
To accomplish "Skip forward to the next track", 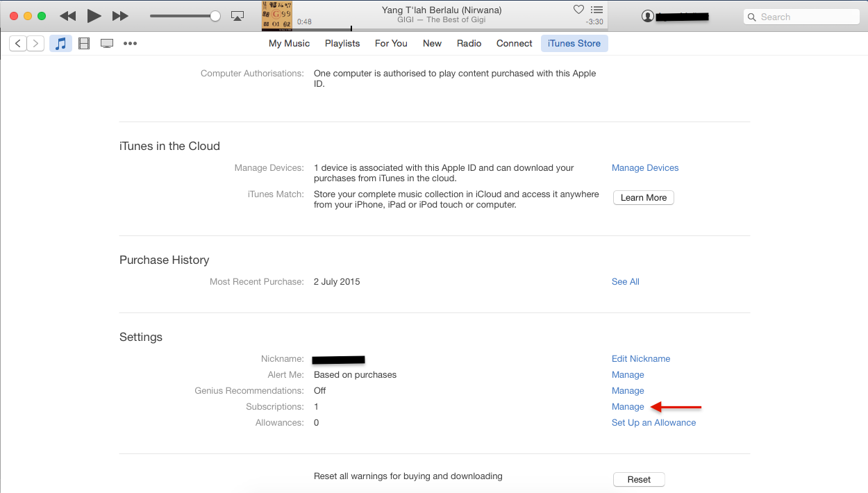I will (120, 16).
